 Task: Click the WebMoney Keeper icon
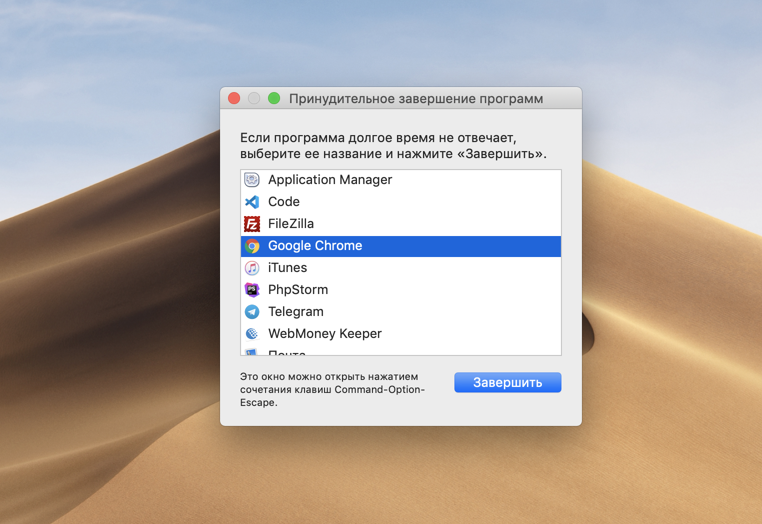[x=252, y=333]
